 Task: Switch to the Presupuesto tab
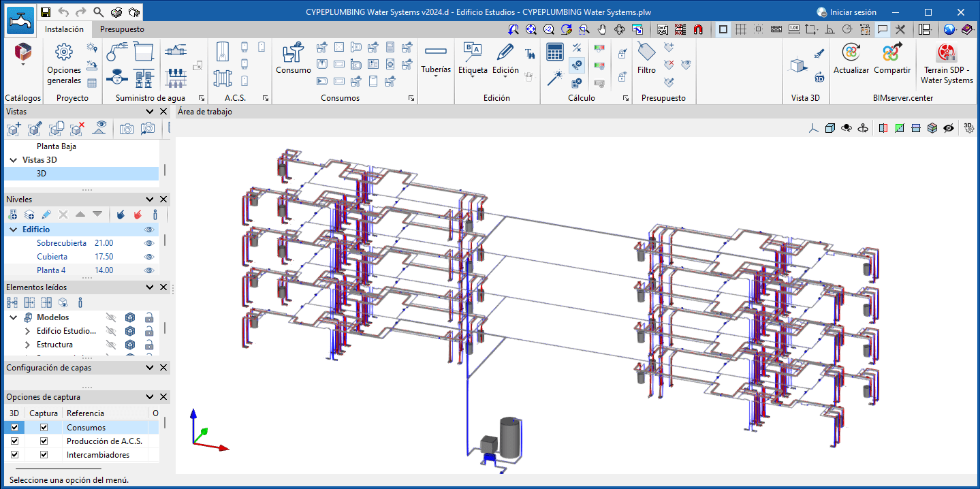(x=122, y=29)
